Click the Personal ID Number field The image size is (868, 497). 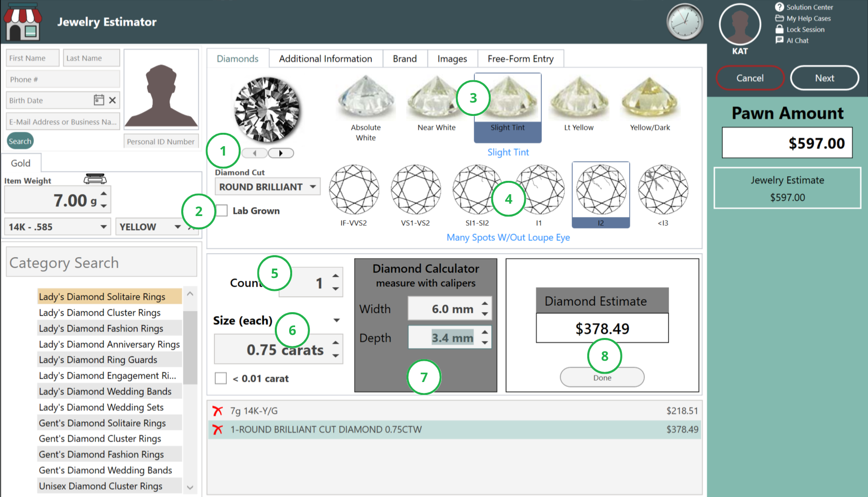161,142
